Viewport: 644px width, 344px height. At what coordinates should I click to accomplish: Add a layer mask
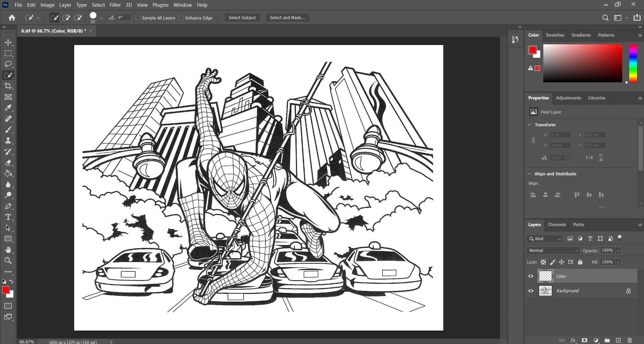coord(585,340)
